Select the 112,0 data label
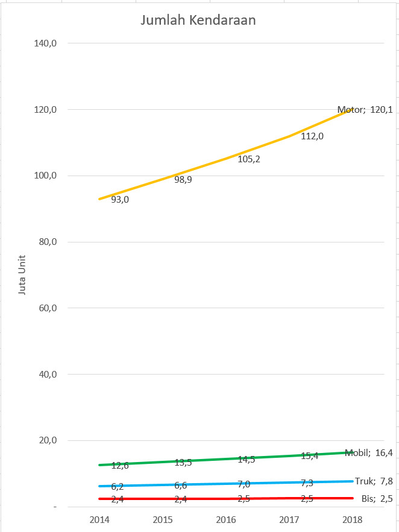The width and height of the screenshot is (399, 532). tap(312, 136)
